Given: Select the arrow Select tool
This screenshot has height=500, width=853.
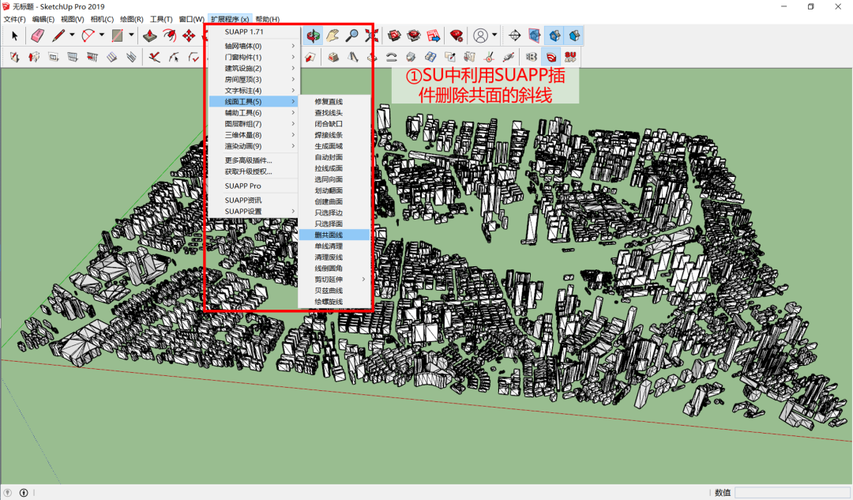Looking at the screenshot, I should [14, 36].
